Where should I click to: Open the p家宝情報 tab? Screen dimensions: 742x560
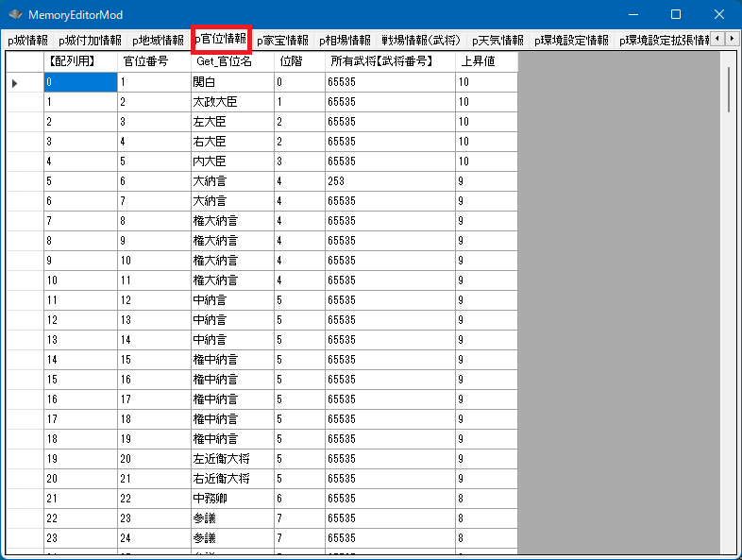tap(282, 41)
